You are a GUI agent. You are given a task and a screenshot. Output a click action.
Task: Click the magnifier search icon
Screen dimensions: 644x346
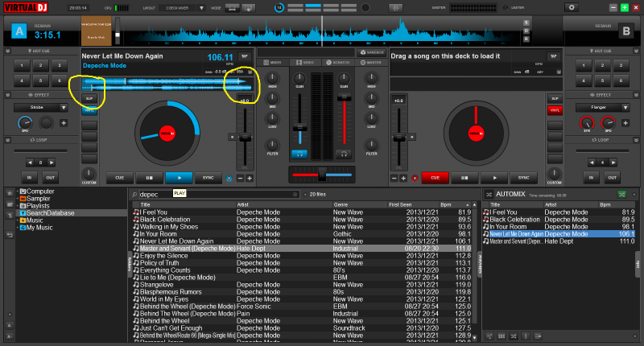coord(134,195)
